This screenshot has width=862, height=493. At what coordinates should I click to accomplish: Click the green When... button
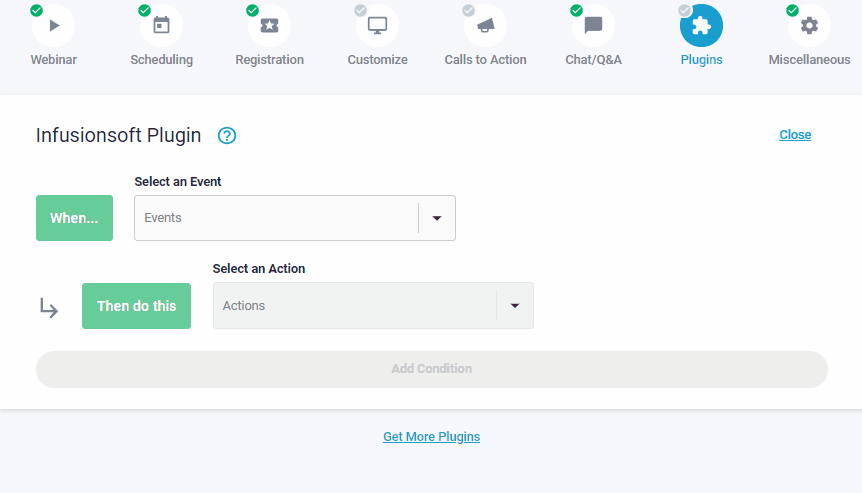(74, 218)
